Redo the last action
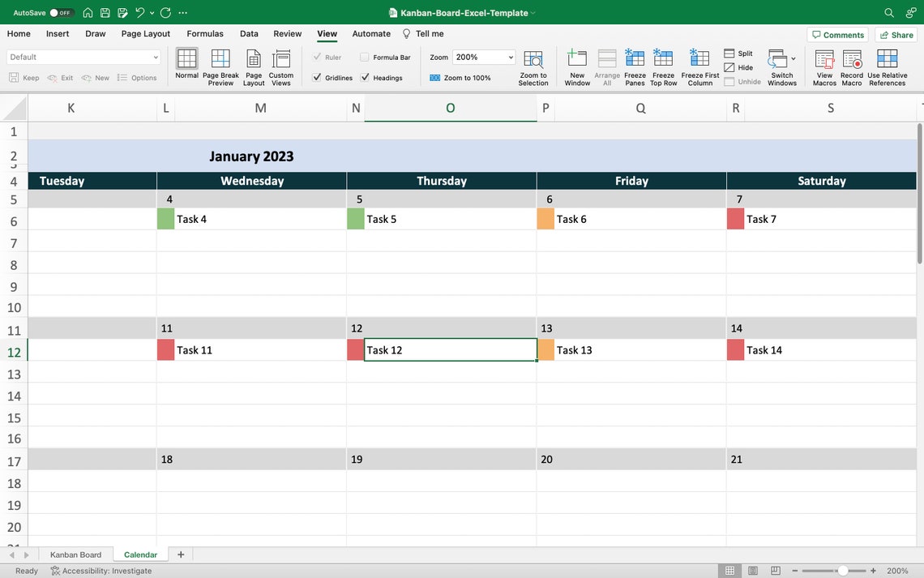 165,12
